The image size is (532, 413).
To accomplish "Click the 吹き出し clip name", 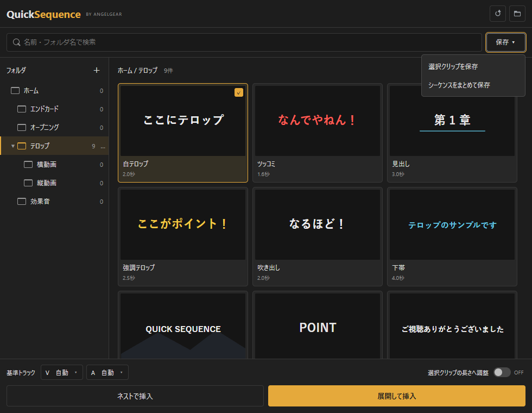I will (268, 267).
